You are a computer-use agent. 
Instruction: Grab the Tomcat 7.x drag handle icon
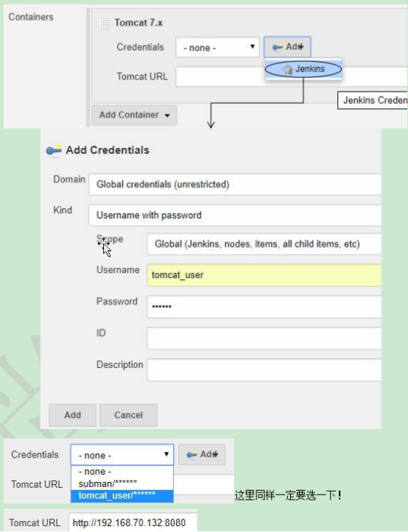pyautogui.click(x=105, y=24)
